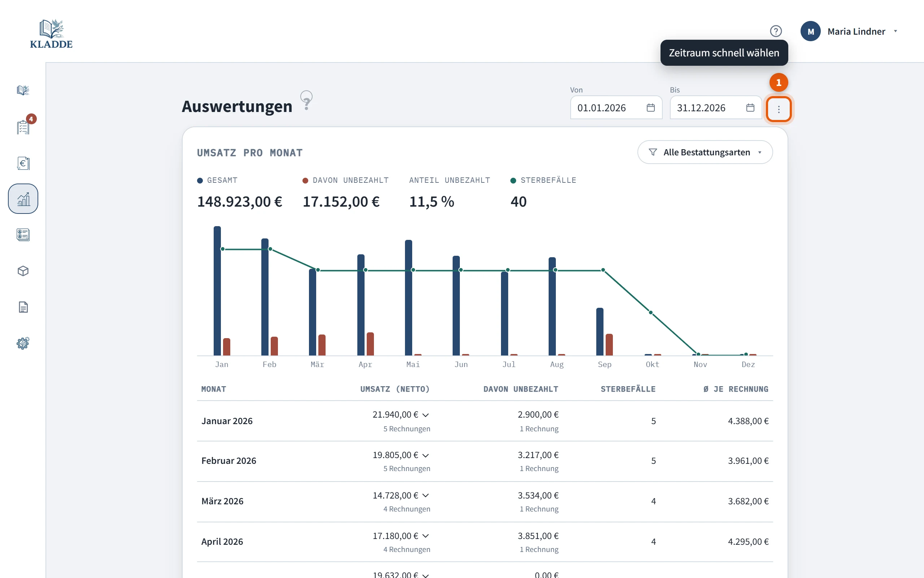
Task: Expand April 2026 revenue 17.180,00 € chevron
Action: [426, 536]
